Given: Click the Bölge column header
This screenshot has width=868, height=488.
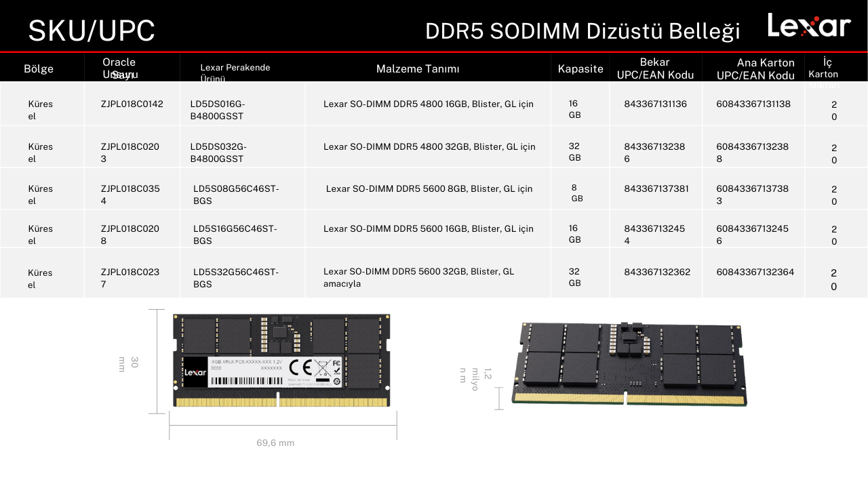Looking at the screenshot, I should coord(39,68).
